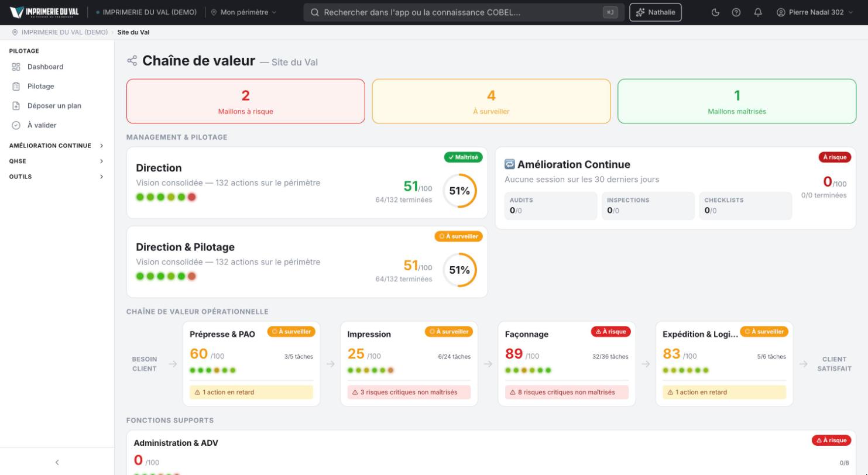Open the Prépresse & PAO card
The image size is (868, 475).
click(x=252, y=364)
